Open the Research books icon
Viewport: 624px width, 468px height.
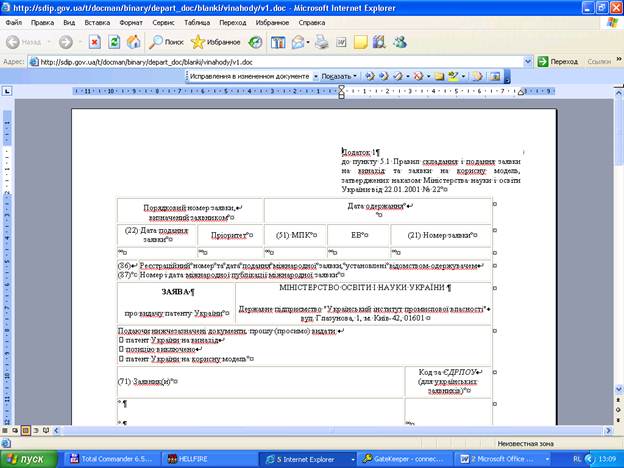tap(379, 42)
